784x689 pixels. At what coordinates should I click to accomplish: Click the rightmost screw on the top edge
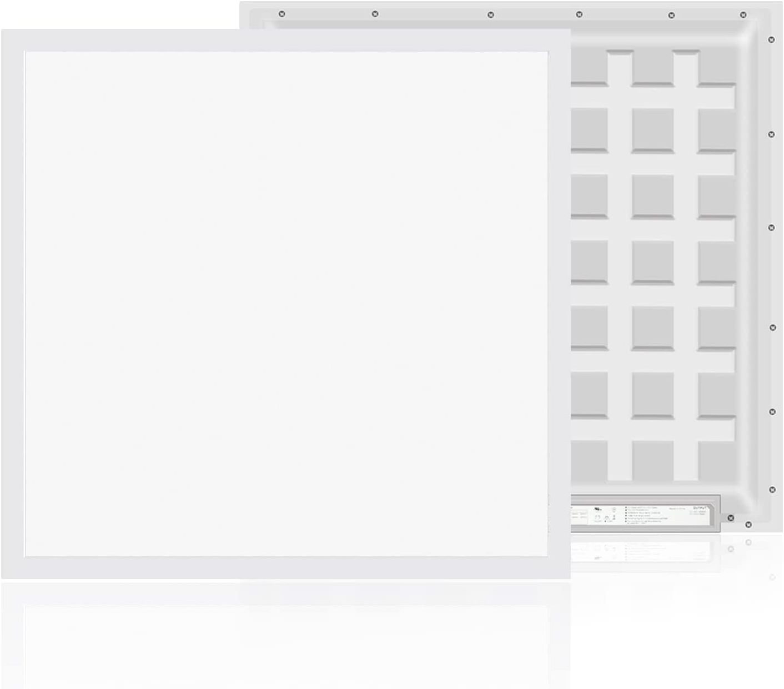tap(743, 15)
